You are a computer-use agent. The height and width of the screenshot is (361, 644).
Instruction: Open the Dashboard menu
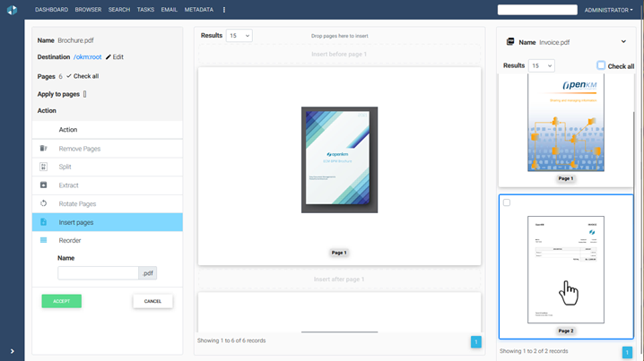[51, 10]
